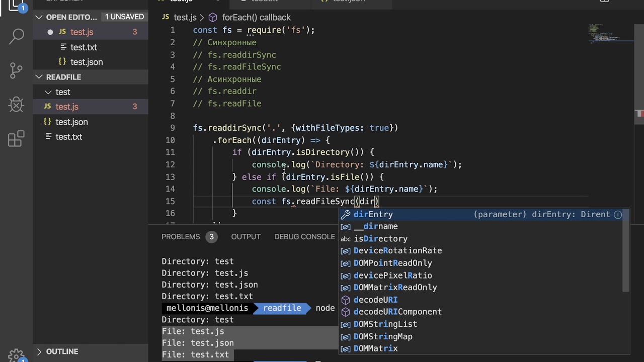Open the Source Control view
The image size is (644, 362).
[x=17, y=70]
